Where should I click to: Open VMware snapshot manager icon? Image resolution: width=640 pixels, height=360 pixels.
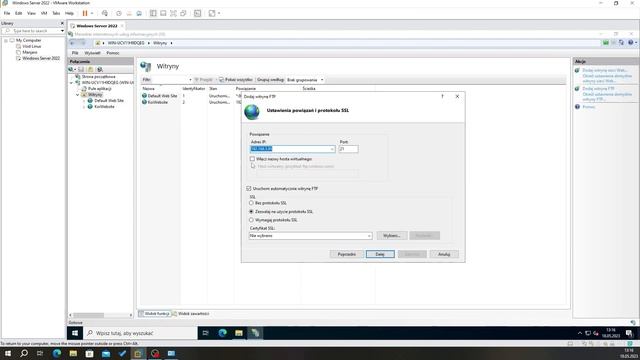(139, 13)
